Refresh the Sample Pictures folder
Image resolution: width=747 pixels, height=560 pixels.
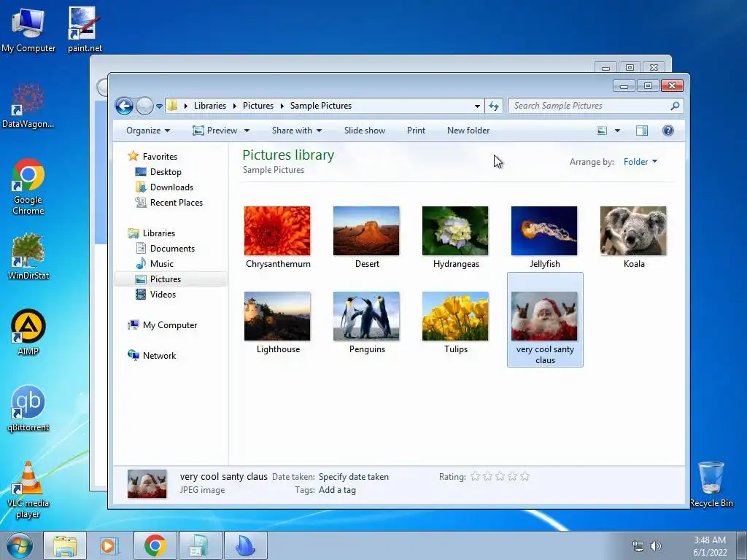[x=494, y=106]
